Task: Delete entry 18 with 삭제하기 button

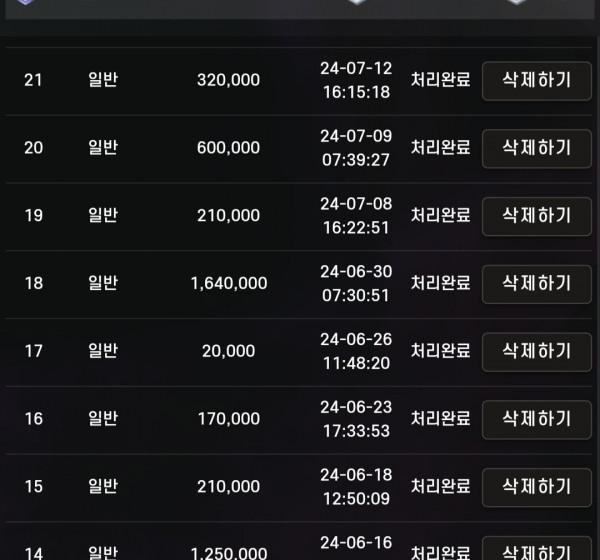Action: coord(536,284)
